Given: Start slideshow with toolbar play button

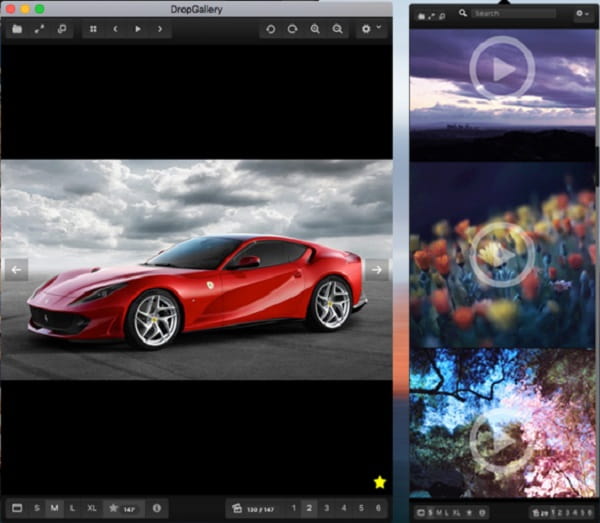Looking at the screenshot, I should point(138,29).
